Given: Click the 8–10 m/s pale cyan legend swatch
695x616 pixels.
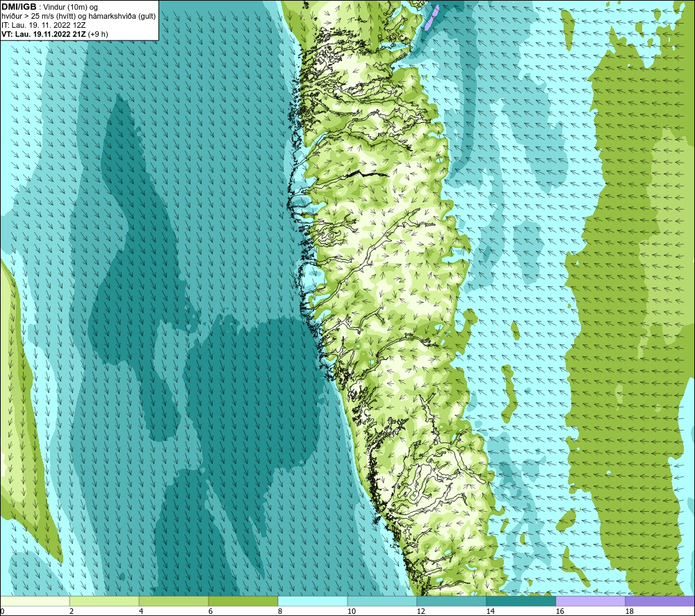Looking at the screenshot, I should pyautogui.click(x=313, y=601).
